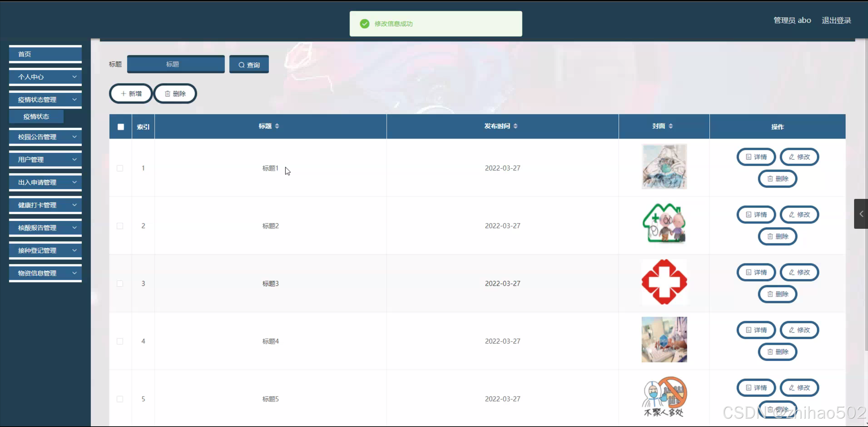Sort by 发布时间 column arrows
This screenshot has height=427, width=868.
[x=515, y=126]
